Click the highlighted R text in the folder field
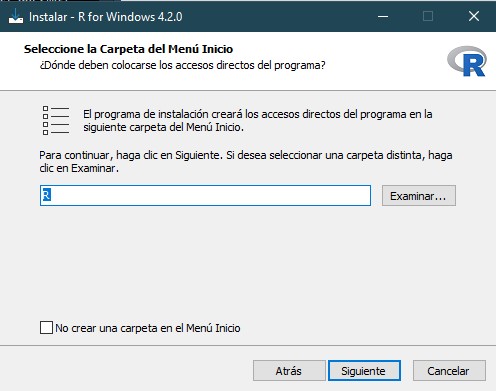This screenshot has height=391, width=496. pos(46,195)
